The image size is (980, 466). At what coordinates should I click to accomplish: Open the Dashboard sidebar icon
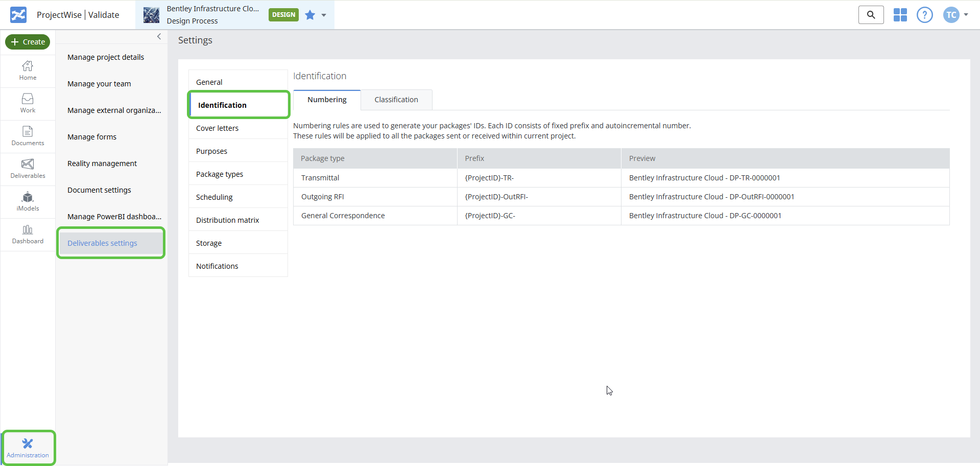pyautogui.click(x=28, y=234)
